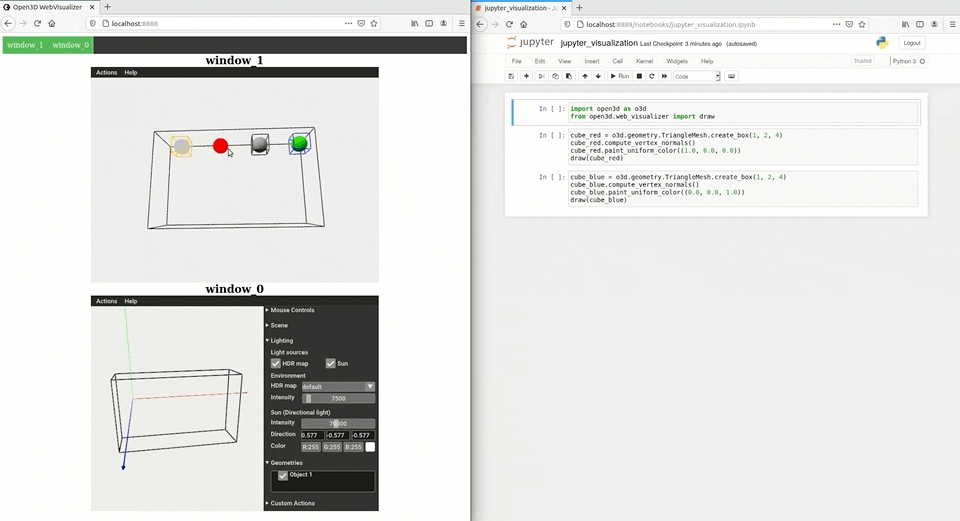Hide Object 1 in the Geometries list
960x521 pixels.
(283, 476)
